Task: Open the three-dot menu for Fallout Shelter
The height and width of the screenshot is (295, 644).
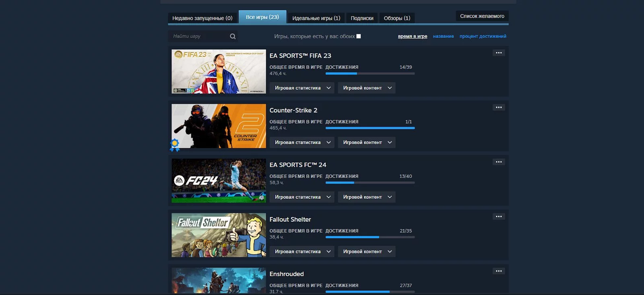Action: 499,217
